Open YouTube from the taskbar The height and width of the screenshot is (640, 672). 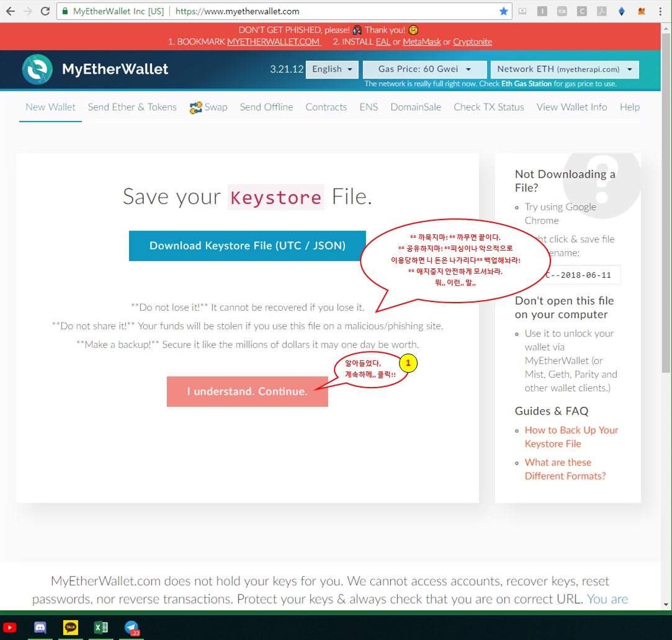(9, 628)
